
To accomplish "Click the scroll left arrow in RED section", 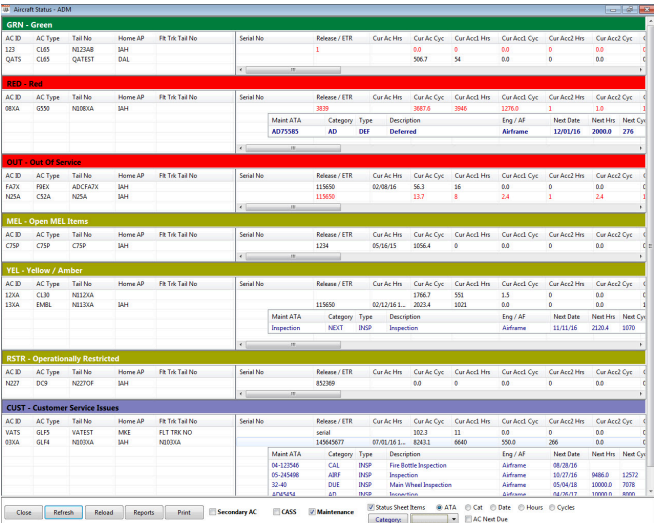I will pyautogui.click(x=241, y=148).
